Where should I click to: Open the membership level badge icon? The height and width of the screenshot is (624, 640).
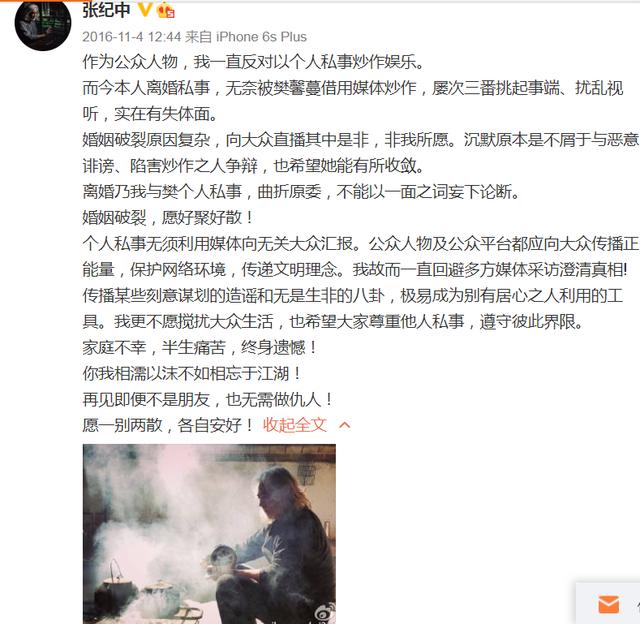[166, 10]
